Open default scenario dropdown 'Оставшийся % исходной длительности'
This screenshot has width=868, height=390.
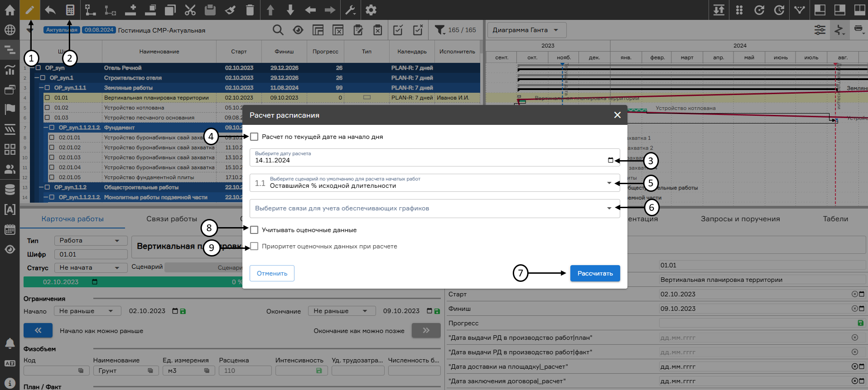pos(434,183)
